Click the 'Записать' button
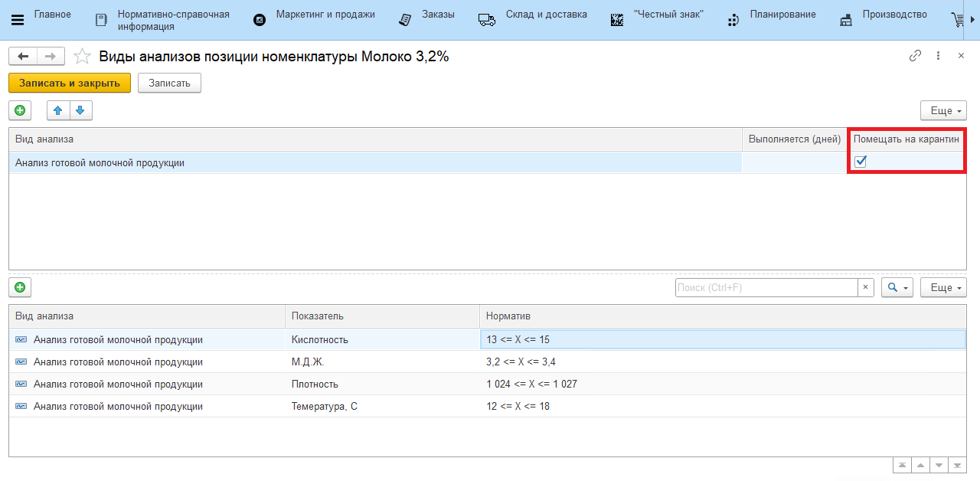This screenshot has width=980, height=481. click(x=169, y=83)
